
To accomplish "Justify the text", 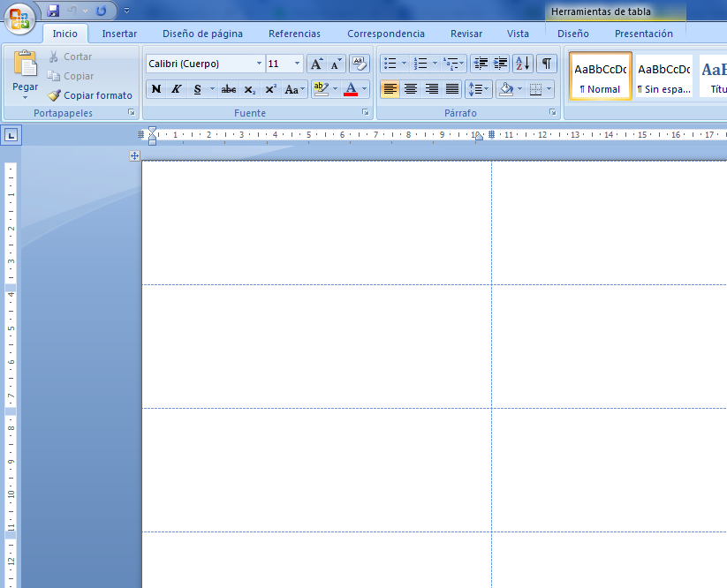I will (x=452, y=89).
